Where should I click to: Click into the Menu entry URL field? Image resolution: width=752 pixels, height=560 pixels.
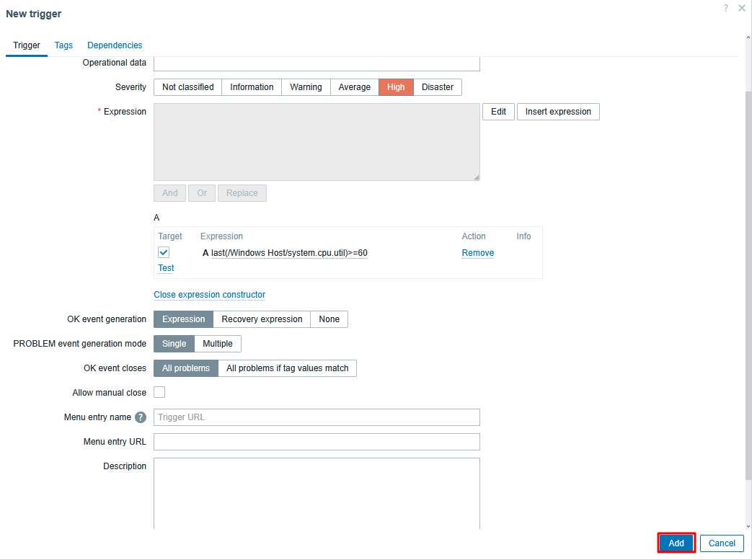click(317, 442)
